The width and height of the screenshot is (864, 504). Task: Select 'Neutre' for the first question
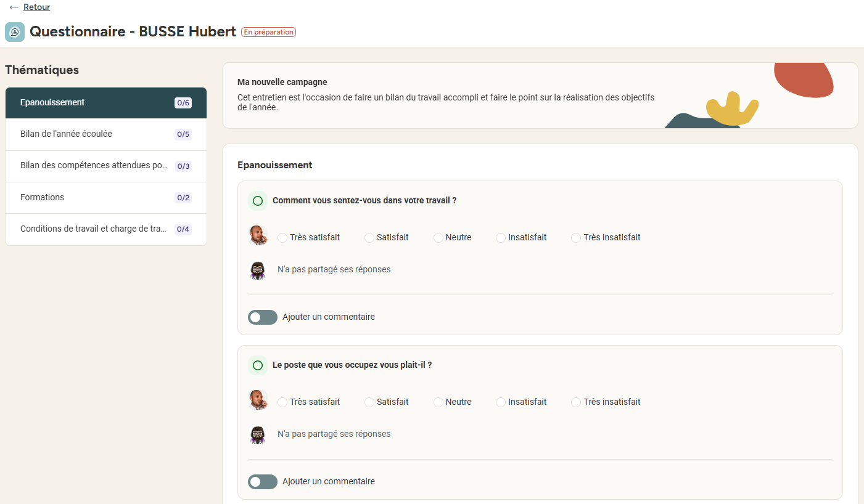pyautogui.click(x=438, y=238)
